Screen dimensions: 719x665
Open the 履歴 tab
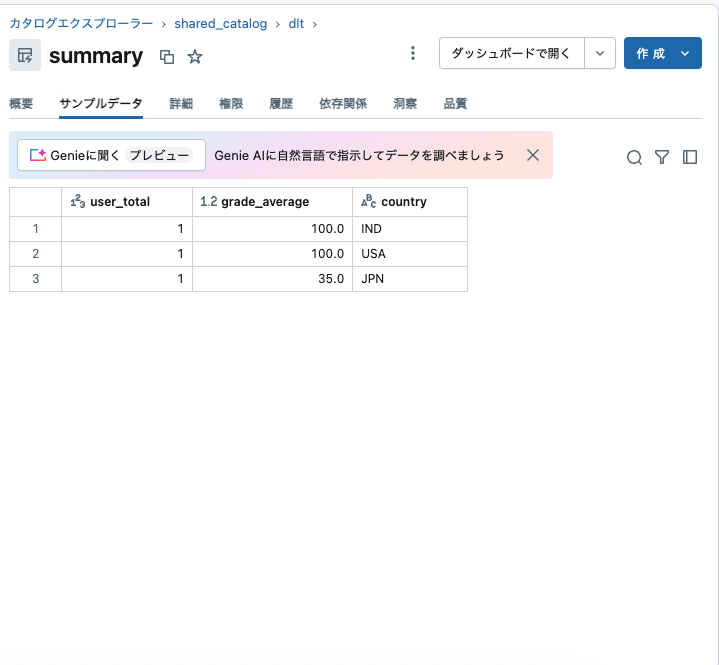tap(281, 104)
